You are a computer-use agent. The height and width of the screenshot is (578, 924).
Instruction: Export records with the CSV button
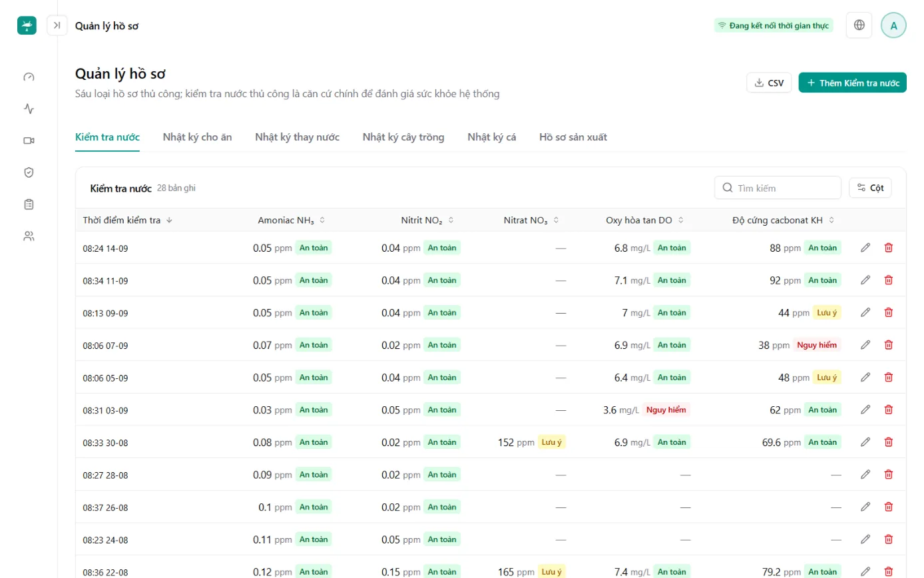click(x=769, y=83)
